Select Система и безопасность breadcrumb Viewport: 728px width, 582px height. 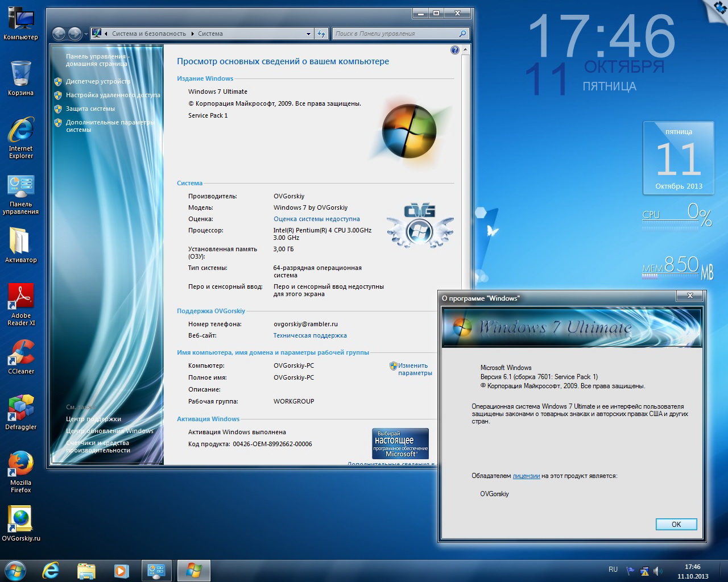click(x=149, y=34)
